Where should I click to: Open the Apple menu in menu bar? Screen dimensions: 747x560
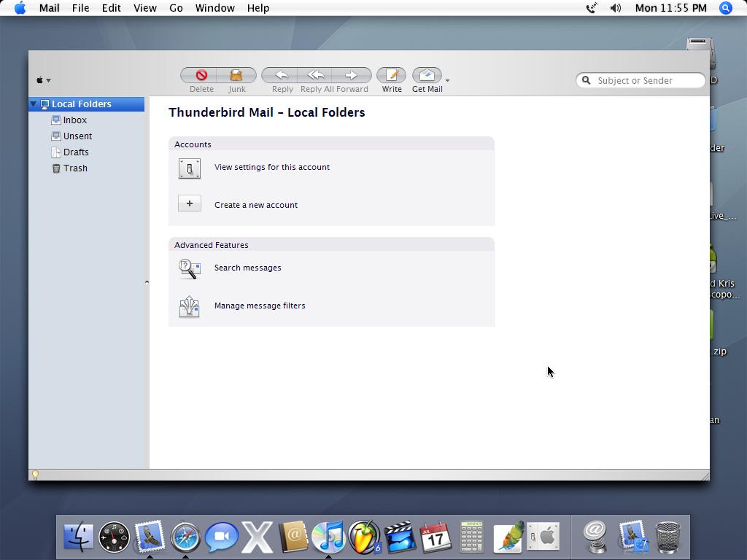point(20,8)
